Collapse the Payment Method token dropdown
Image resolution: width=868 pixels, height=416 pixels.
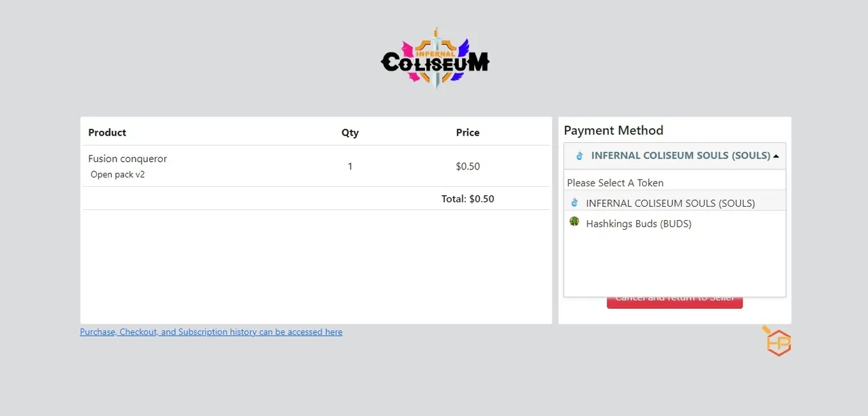click(675, 156)
